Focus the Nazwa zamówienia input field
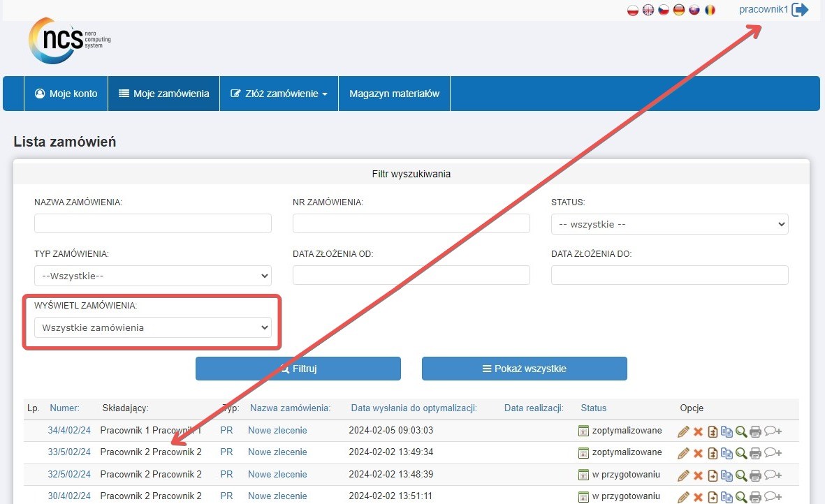 pyautogui.click(x=152, y=224)
